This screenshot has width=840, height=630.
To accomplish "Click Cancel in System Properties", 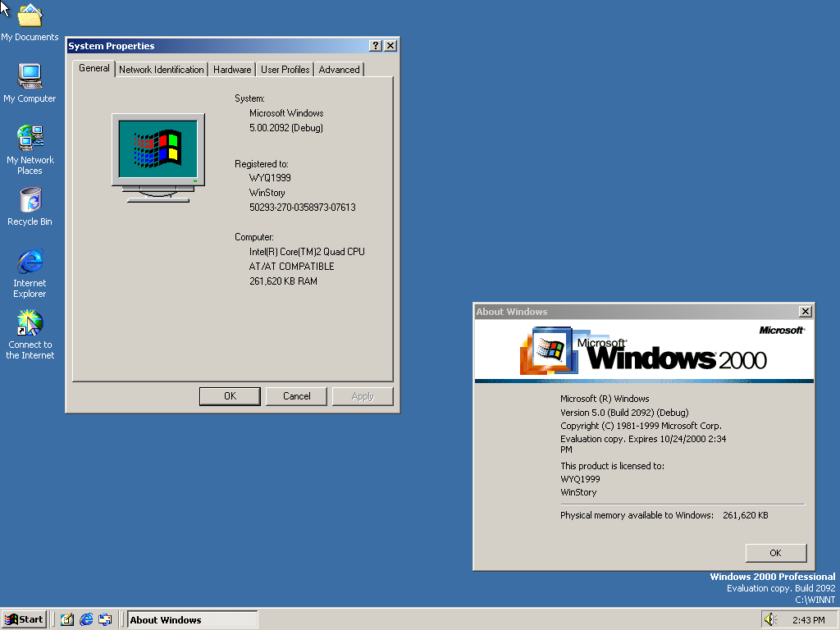I will pyautogui.click(x=296, y=396).
